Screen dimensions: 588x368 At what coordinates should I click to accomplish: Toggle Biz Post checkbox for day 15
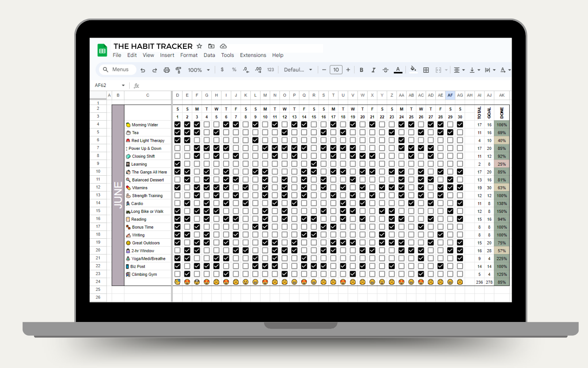[x=314, y=266]
